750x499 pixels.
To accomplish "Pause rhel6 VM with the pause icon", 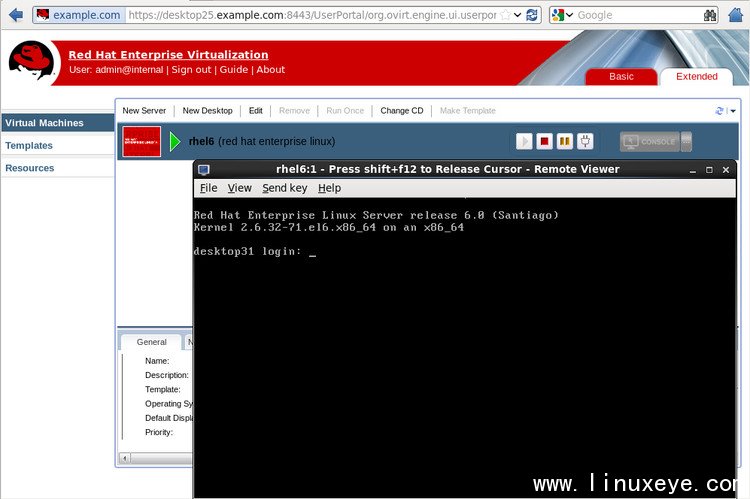I will pyautogui.click(x=564, y=141).
